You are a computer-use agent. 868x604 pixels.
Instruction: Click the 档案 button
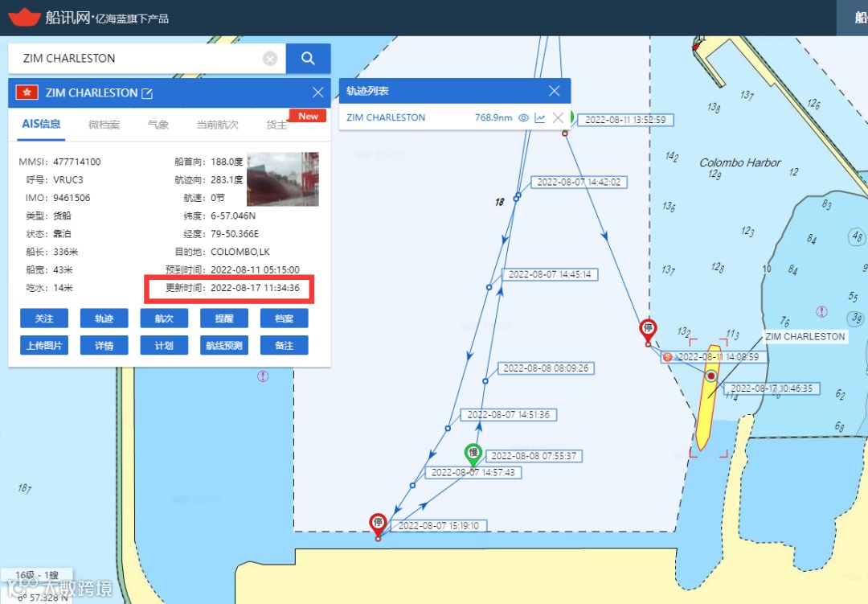tap(284, 318)
